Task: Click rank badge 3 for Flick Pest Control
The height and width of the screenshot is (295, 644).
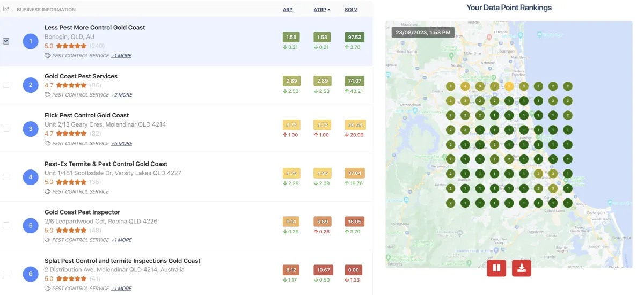Action: [x=31, y=129]
